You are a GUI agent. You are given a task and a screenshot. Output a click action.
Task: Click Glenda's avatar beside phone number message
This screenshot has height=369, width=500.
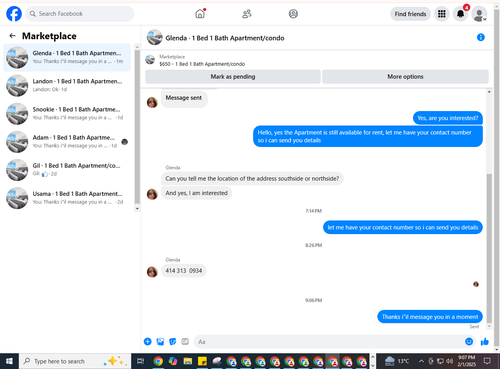[152, 272]
